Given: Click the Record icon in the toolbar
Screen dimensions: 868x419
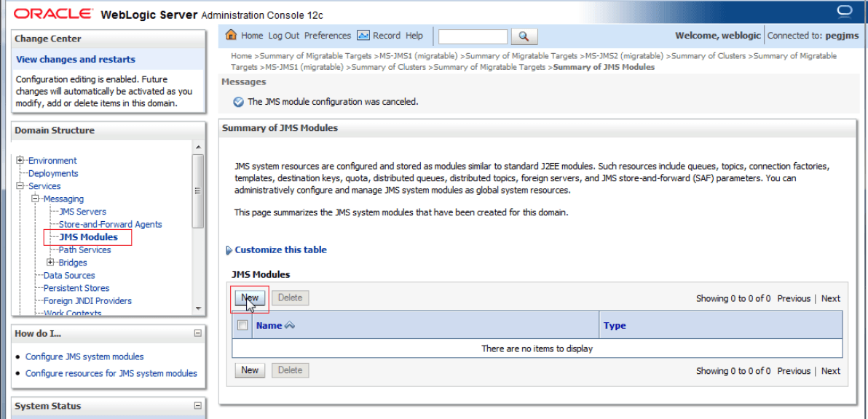Looking at the screenshot, I should (x=363, y=35).
